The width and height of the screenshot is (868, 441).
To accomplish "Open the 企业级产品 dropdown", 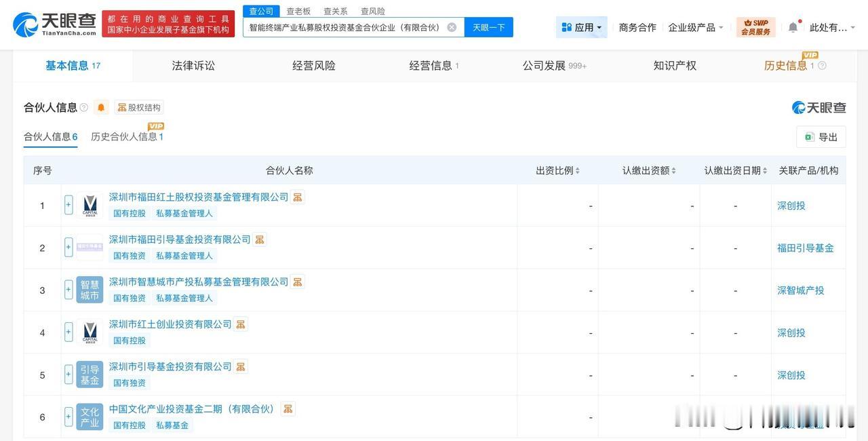I will pos(696,27).
